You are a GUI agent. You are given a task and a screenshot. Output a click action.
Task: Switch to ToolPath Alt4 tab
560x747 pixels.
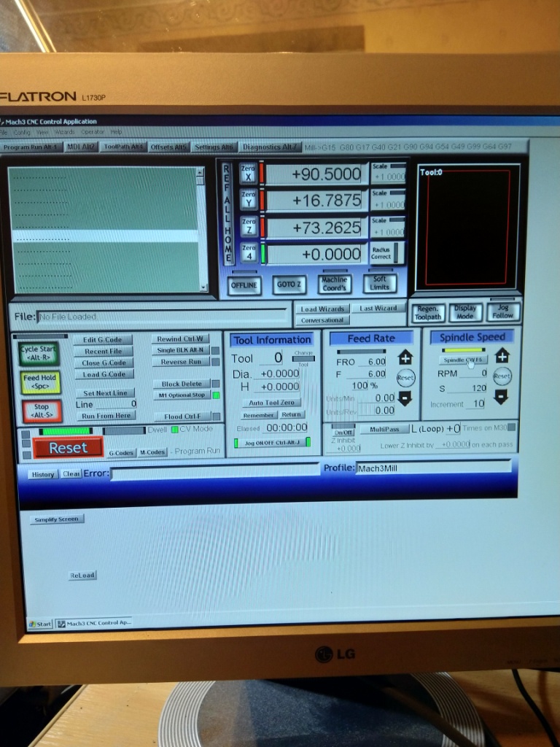[122, 147]
